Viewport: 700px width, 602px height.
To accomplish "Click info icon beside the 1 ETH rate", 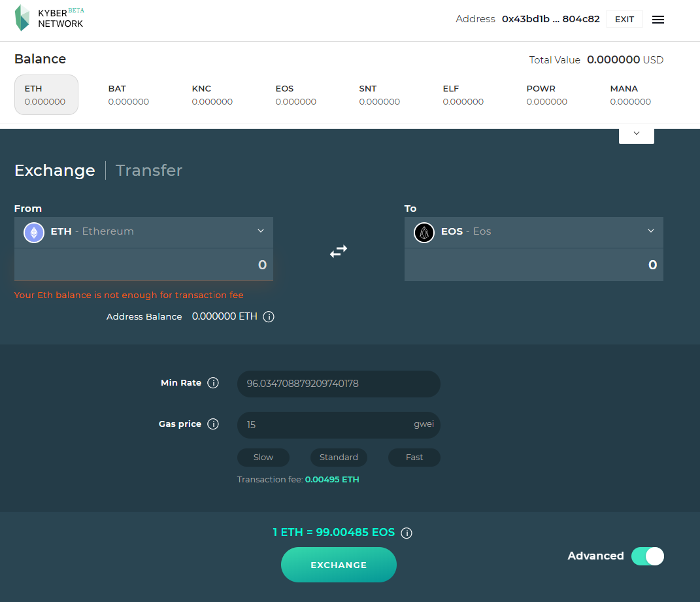I will [407, 533].
